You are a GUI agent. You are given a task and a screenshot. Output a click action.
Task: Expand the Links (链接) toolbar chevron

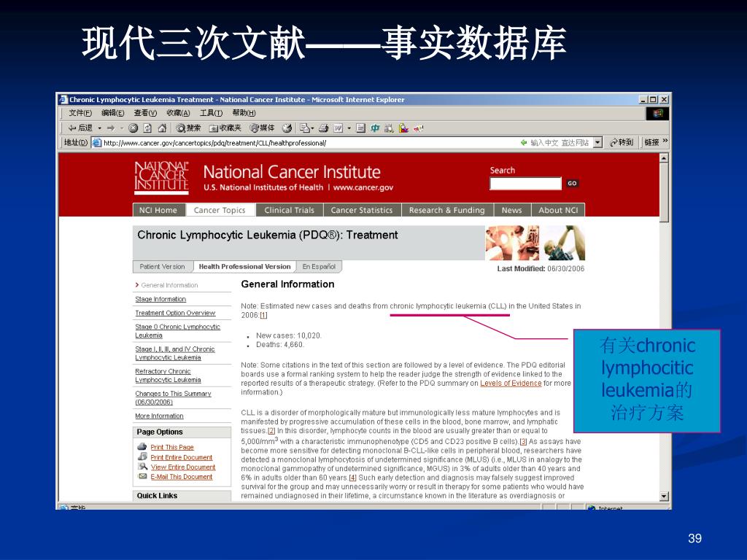(x=665, y=141)
